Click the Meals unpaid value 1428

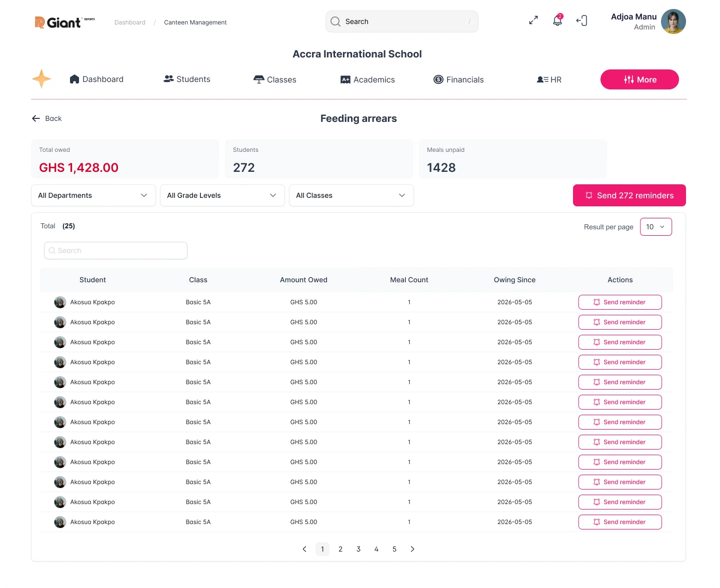point(441,167)
